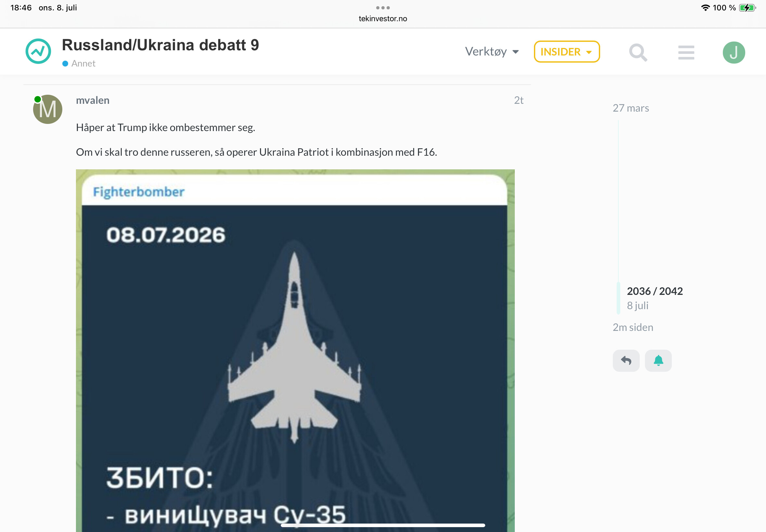This screenshot has height=532, width=766.
Task: Open mvalen's profile avatar
Action: pyautogui.click(x=48, y=109)
